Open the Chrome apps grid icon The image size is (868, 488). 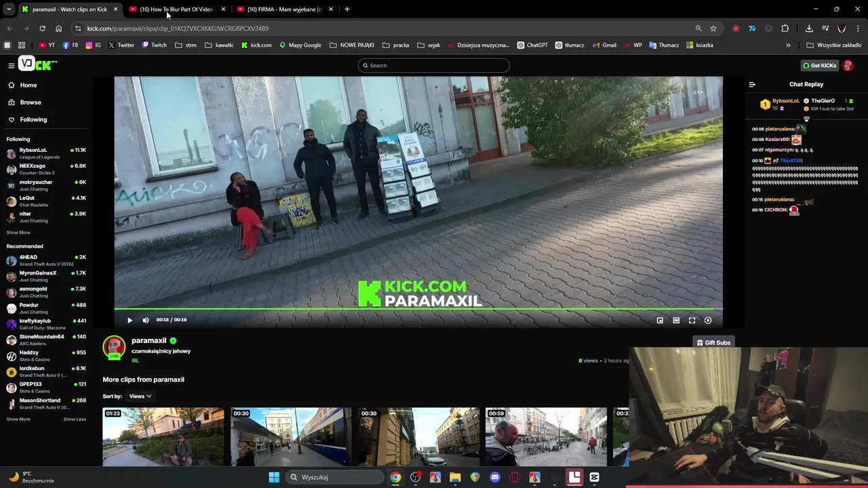[22, 45]
